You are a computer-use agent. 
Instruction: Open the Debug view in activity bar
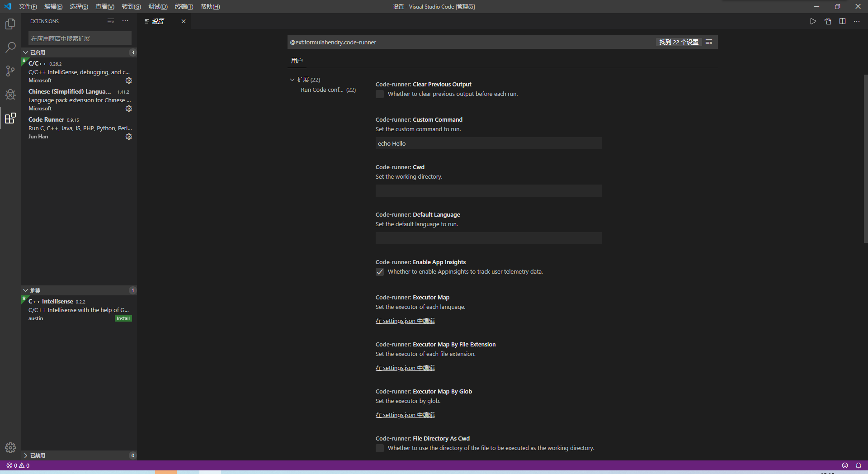point(10,94)
